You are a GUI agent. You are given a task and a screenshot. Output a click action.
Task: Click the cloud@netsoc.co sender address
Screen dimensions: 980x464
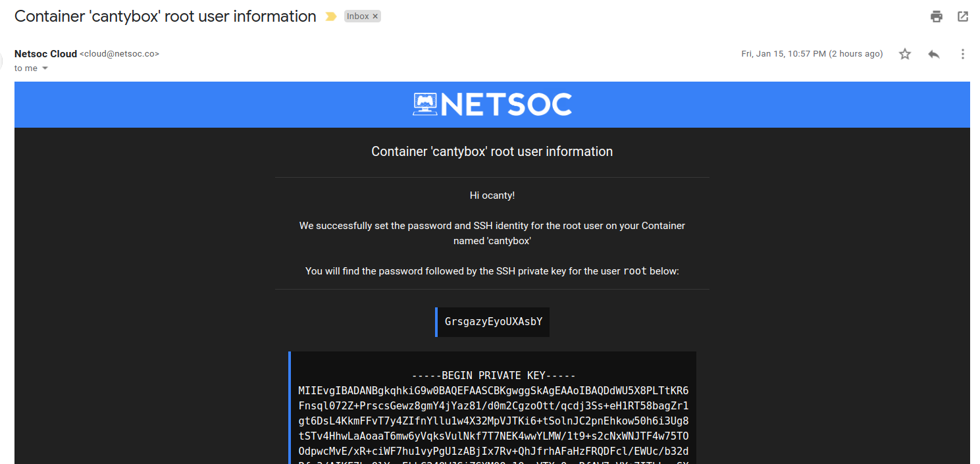(120, 54)
